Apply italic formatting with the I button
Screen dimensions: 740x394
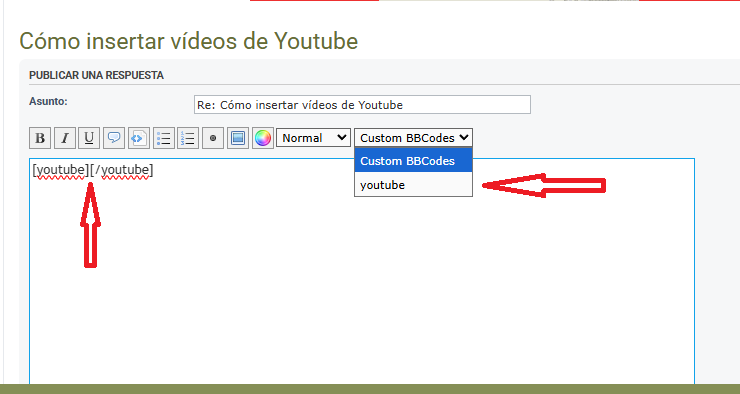[x=65, y=138]
